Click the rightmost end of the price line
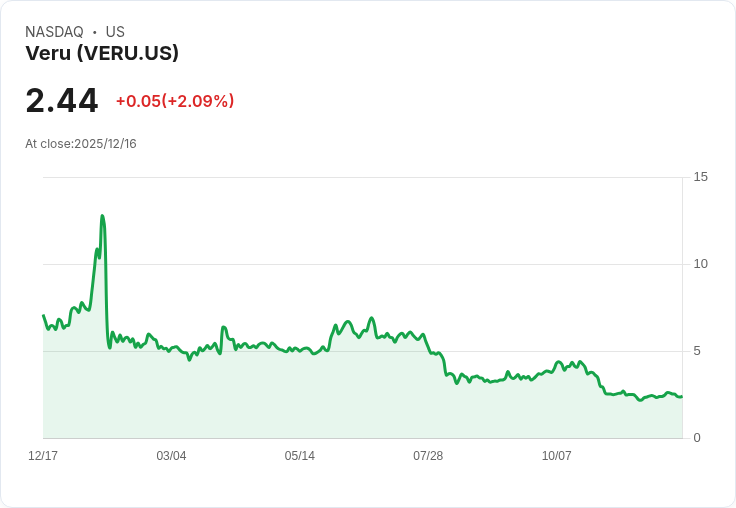The width and height of the screenshot is (736, 508). coord(681,396)
